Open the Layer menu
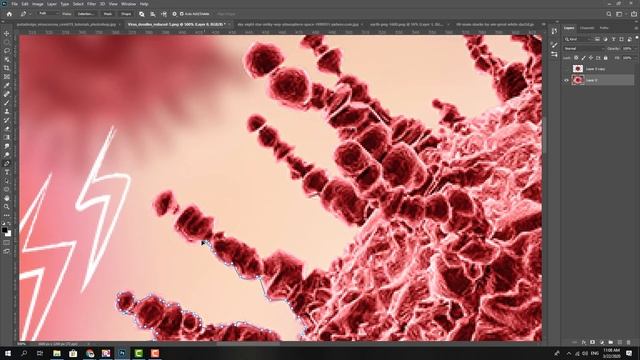The image size is (640, 360). pyautogui.click(x=52, y=4)
